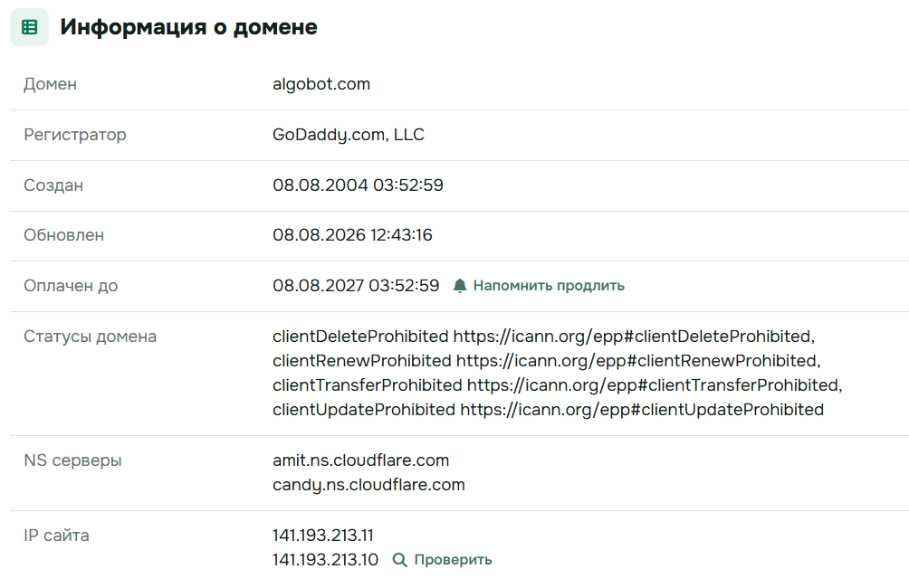The width and height of the screenshot is (909, 588).
Task: Click the magnifier icon next to IP
Action: click(399, 560)
